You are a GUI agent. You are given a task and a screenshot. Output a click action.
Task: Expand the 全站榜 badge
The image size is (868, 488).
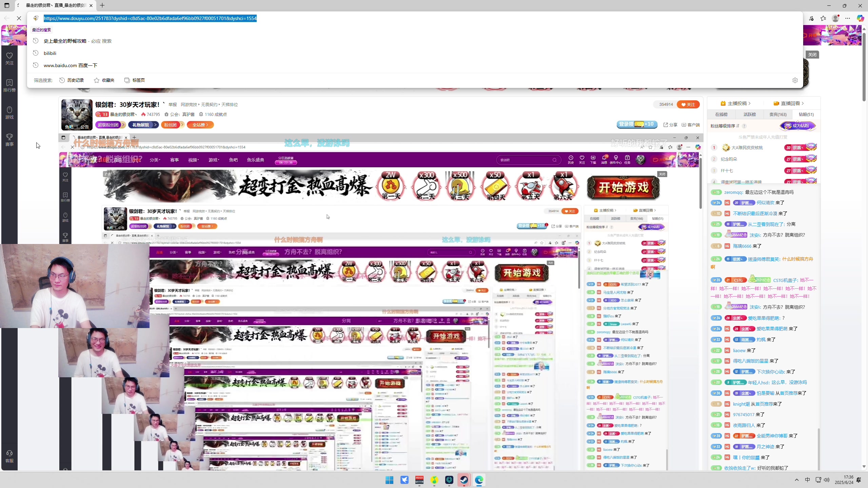coord(200,125)
